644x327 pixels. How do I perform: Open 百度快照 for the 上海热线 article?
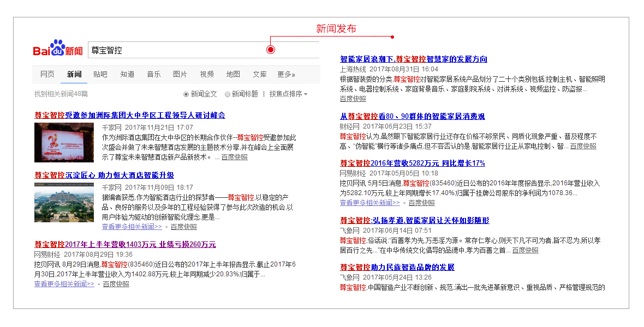[x=353, y=99]
